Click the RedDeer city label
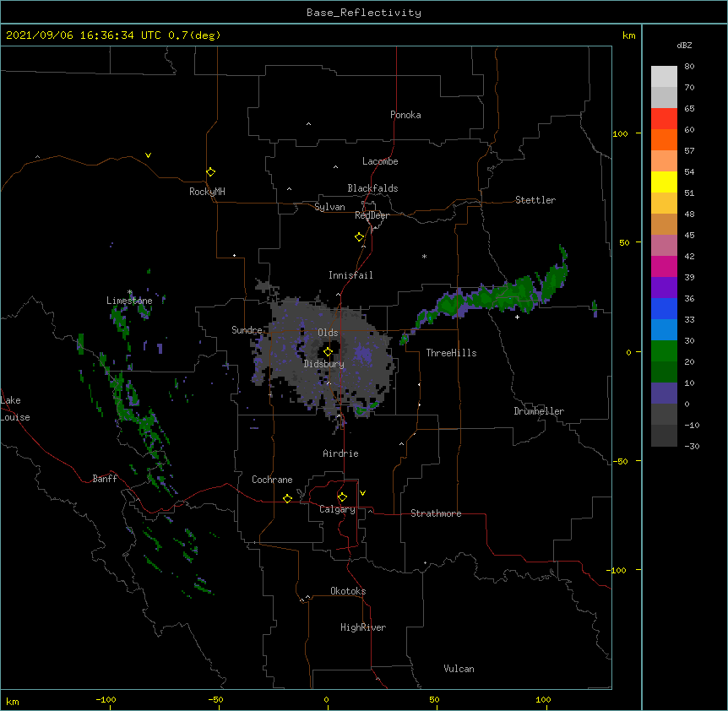Viewport: 728px width, 711px height. pos(372,215)
